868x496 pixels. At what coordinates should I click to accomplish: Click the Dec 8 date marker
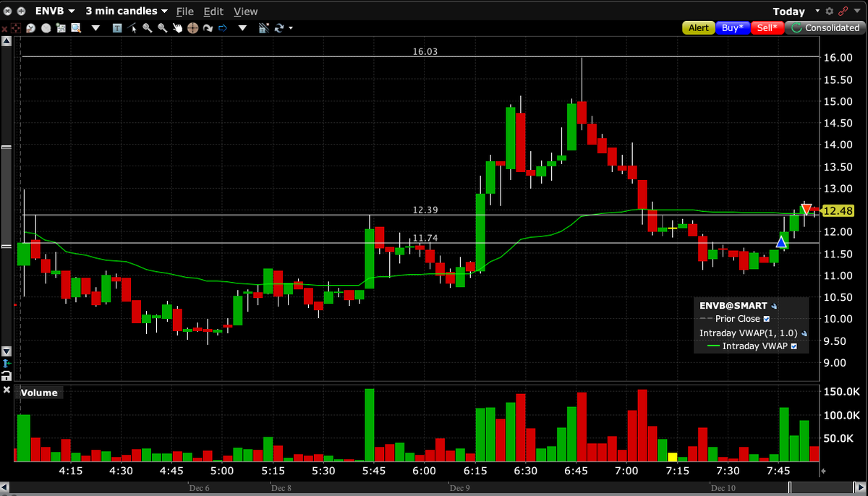[281, 487]
